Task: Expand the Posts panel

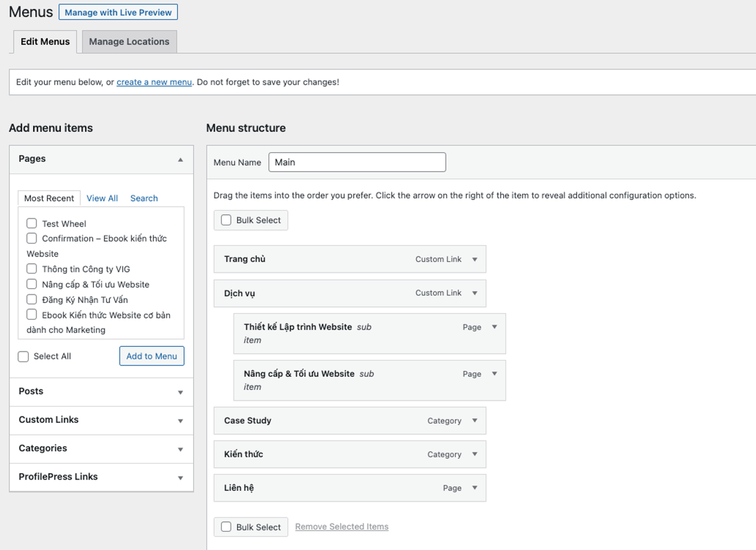Action: 180,392
